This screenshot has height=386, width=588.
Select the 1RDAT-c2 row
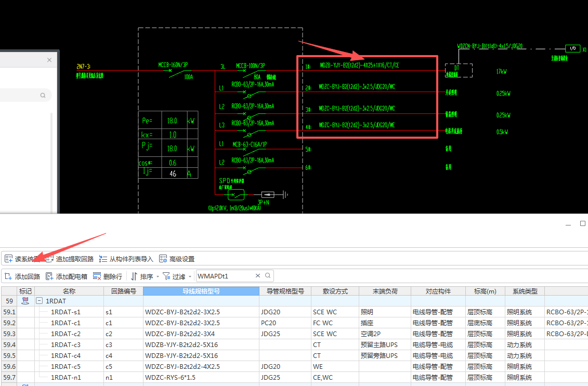(294, 334)
